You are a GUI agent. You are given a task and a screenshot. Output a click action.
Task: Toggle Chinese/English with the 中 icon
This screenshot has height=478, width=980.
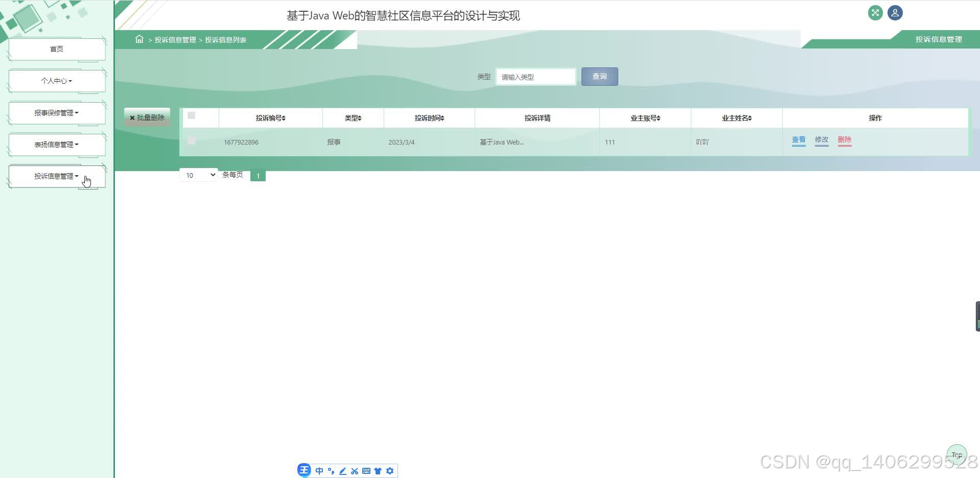319,470
